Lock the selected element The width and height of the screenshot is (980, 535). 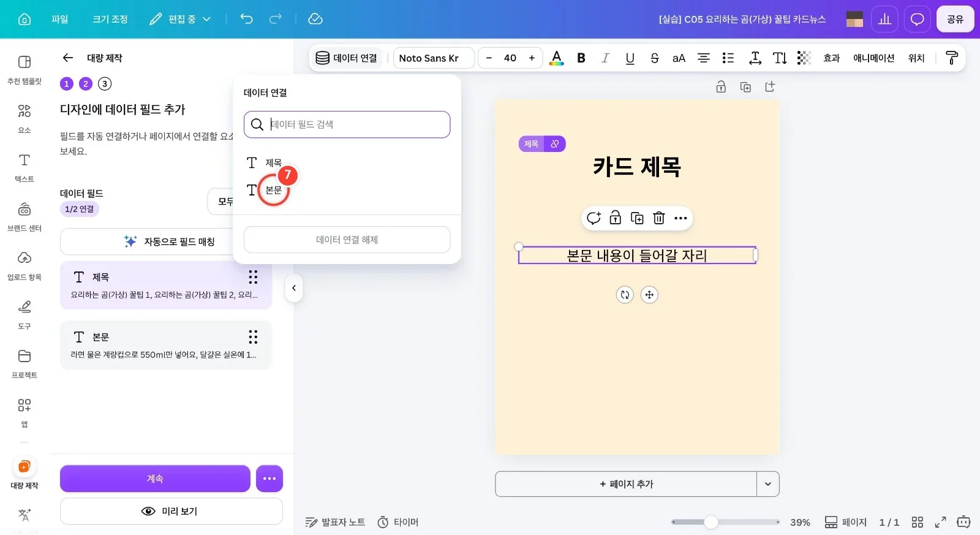coord(616,218)
